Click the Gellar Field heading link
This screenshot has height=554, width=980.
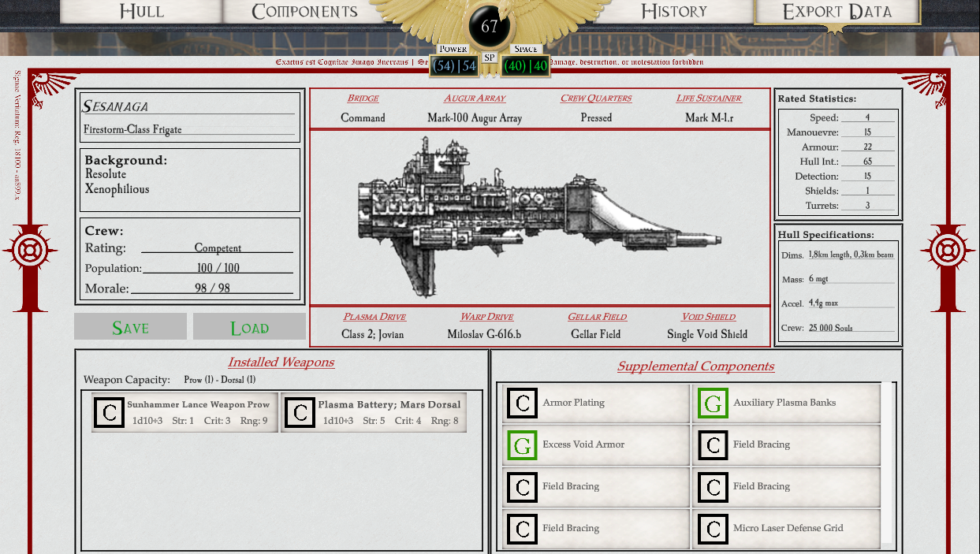tap(597, 317)
